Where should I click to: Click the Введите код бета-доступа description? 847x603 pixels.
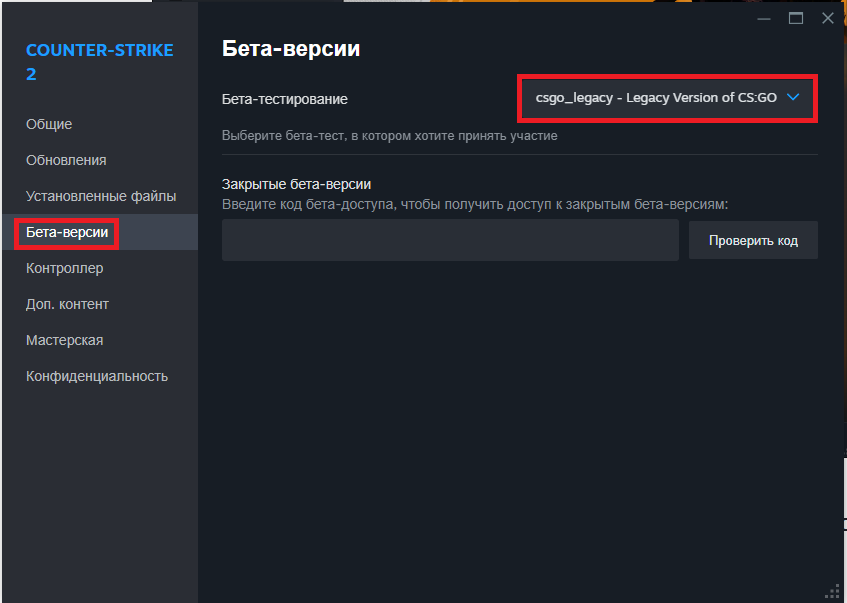(x=475, y=205)
